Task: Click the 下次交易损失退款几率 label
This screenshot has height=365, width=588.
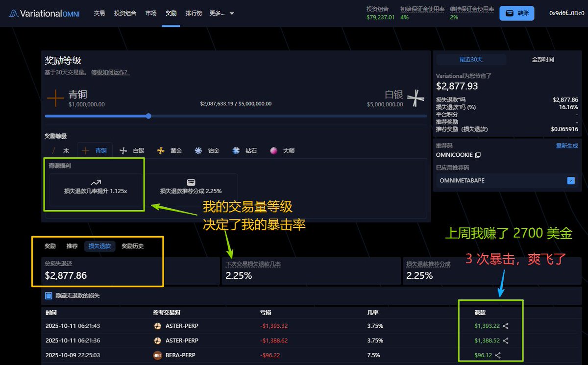Action: [x=253, y=264]
